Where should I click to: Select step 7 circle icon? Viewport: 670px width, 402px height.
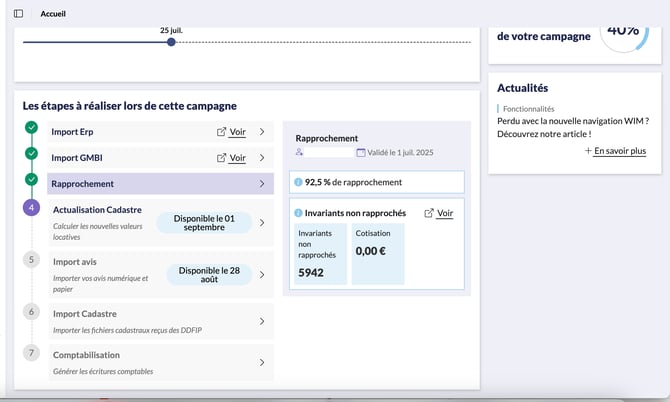(31, 353)
